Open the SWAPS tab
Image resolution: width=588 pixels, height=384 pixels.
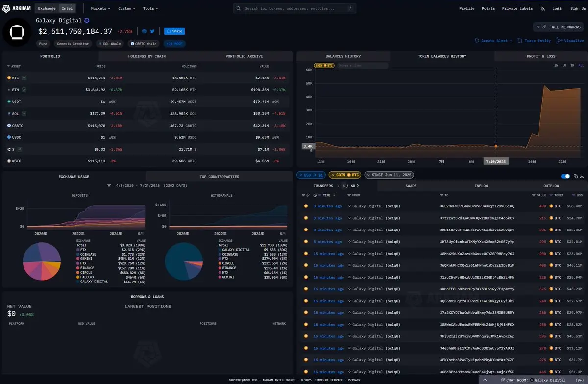pyautogui.click(x=411, y=186)
